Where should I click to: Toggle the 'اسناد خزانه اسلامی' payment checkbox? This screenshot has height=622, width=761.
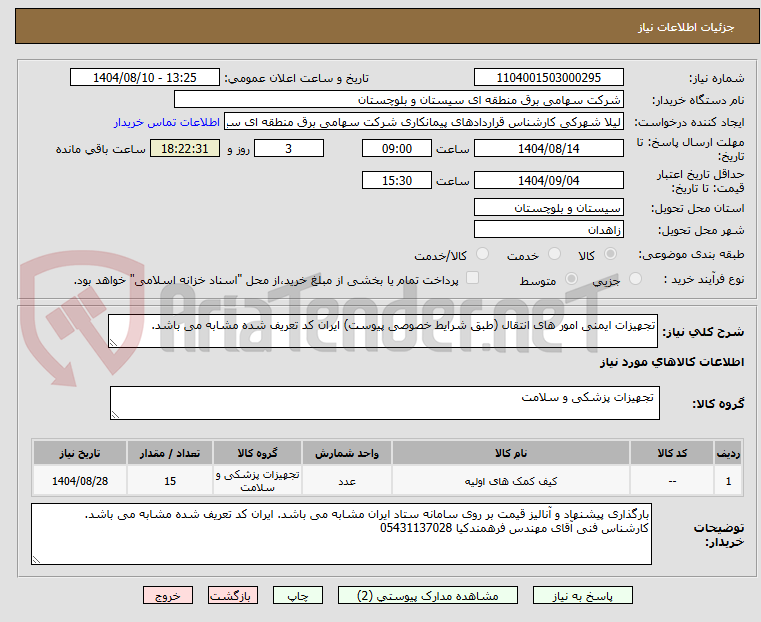point(472,278)
